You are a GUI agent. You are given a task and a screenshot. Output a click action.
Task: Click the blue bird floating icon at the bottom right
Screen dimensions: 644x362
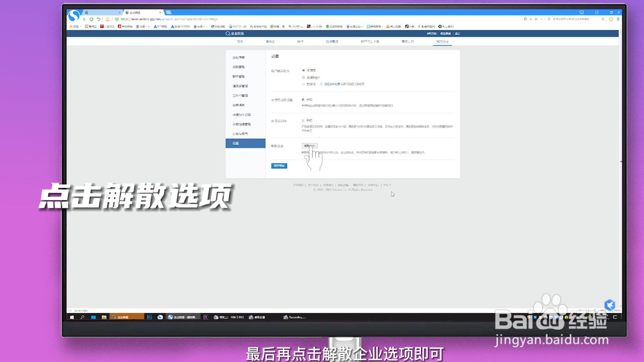point(610,305)
